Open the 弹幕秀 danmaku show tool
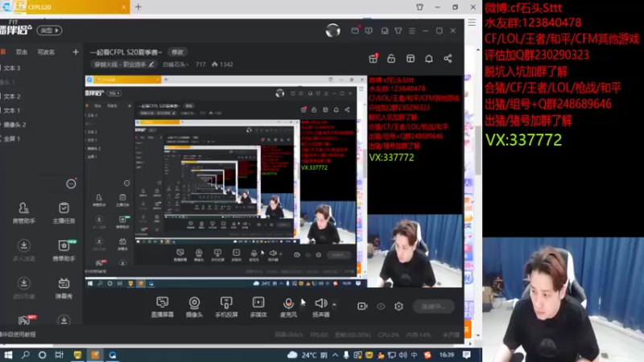 [x=64, y=288]
